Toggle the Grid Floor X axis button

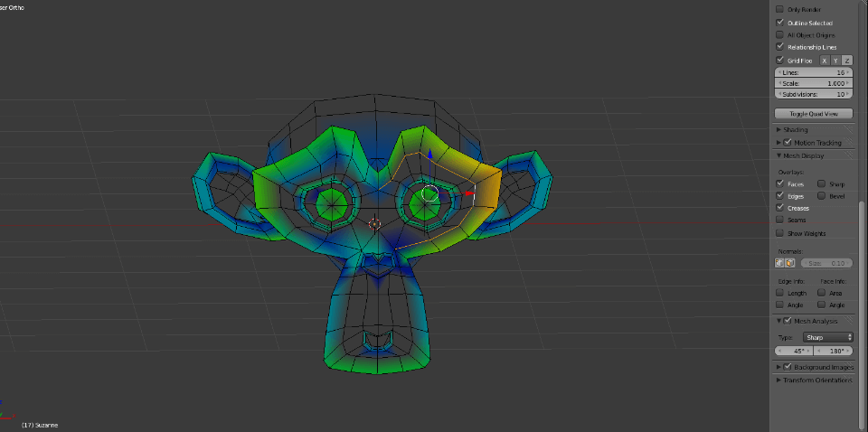(x=825, y=61)
